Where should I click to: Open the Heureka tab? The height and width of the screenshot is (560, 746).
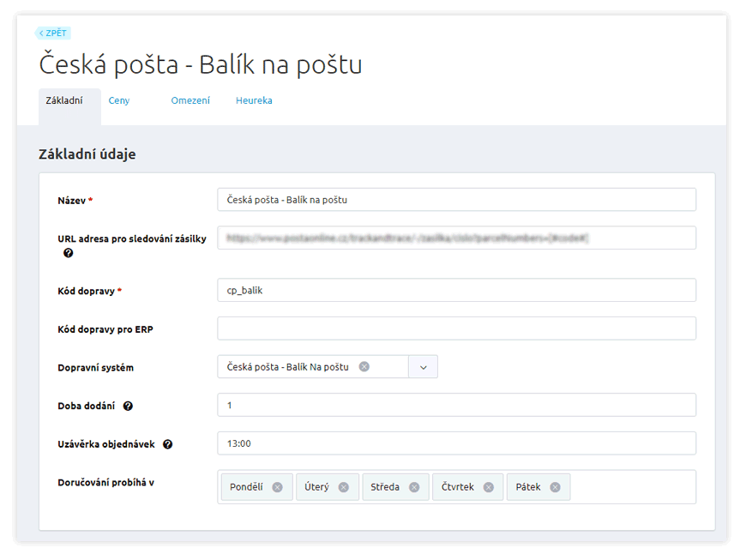(x=254, y=100)
